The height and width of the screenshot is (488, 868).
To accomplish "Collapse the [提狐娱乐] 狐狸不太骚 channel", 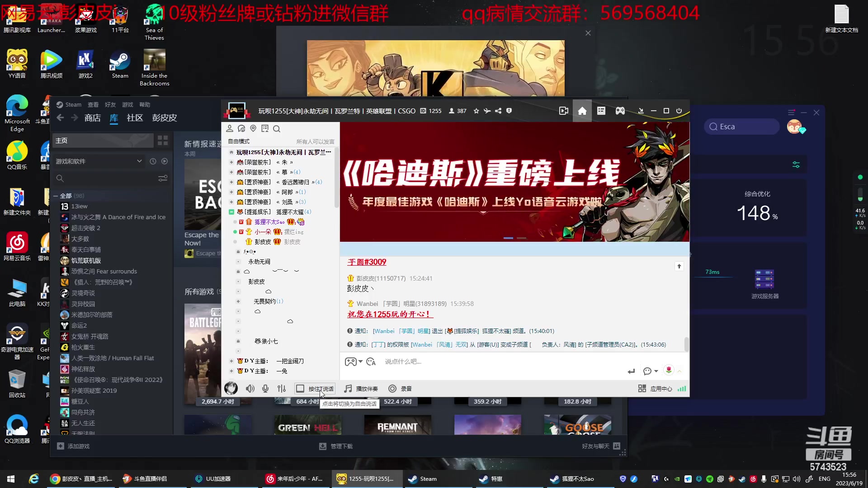I will [231, 212].
